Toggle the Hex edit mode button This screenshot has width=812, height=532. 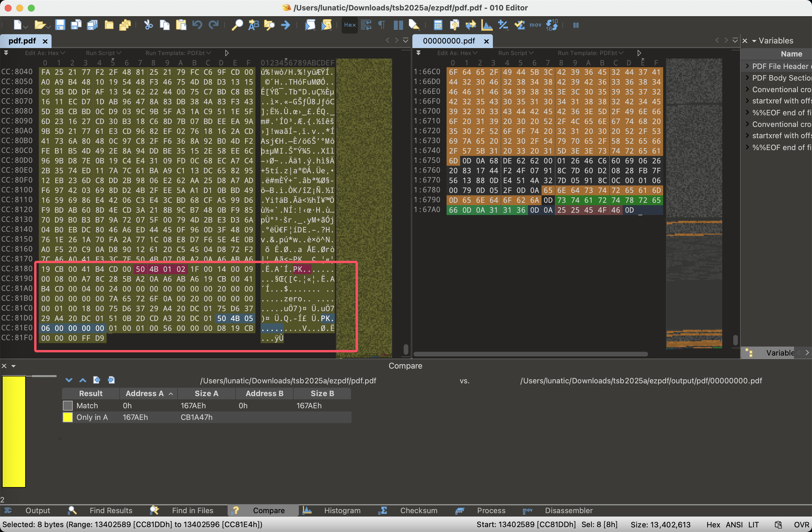pos(350,25)
